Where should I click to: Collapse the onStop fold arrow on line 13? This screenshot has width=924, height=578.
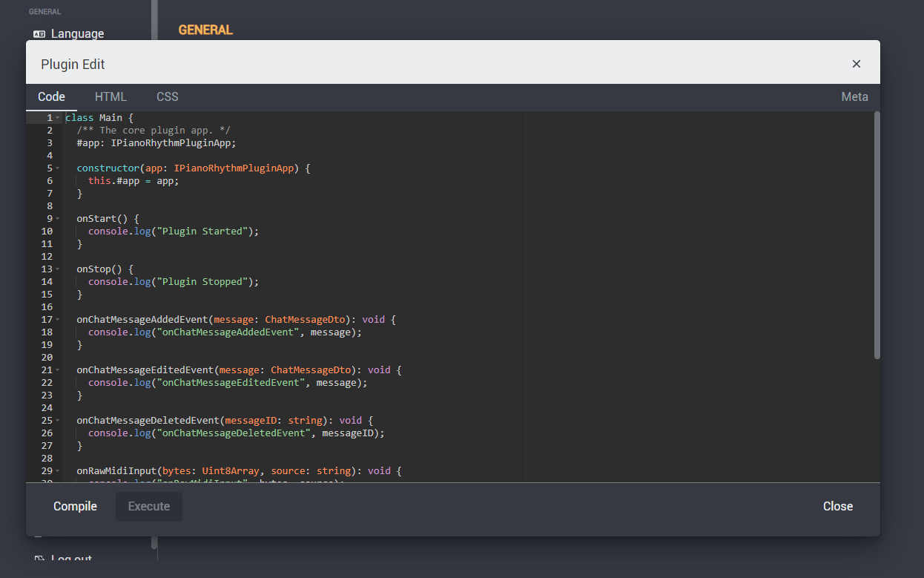(58, 269)
